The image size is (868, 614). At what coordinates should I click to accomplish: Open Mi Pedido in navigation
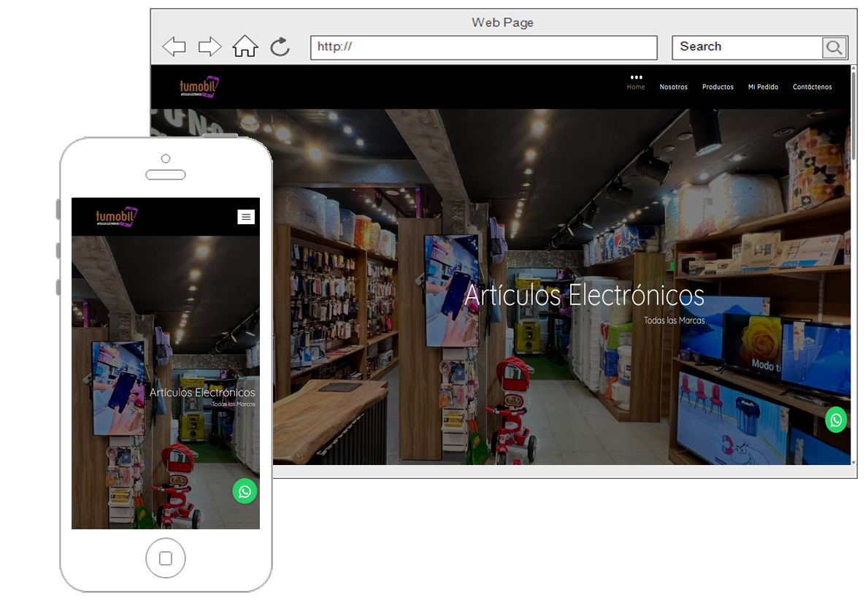pyautogui.click(x=763, y=87)
